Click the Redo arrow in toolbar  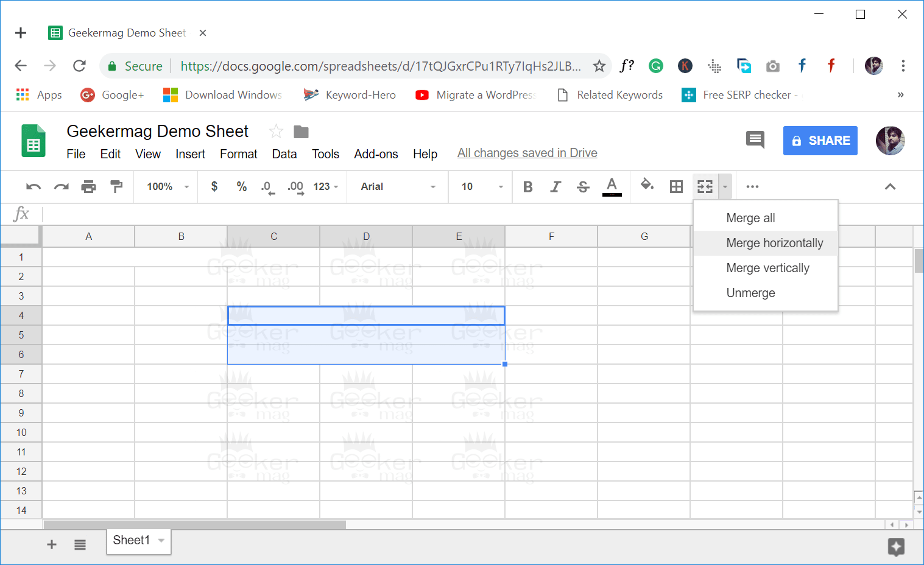pyautogui.click(x=62, y=187)
